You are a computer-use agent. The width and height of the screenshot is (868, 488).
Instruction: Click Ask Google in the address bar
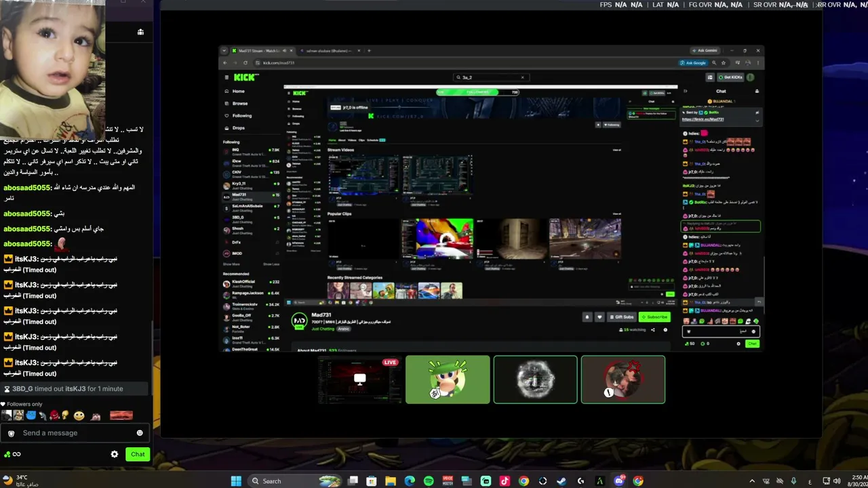point(693,63)
